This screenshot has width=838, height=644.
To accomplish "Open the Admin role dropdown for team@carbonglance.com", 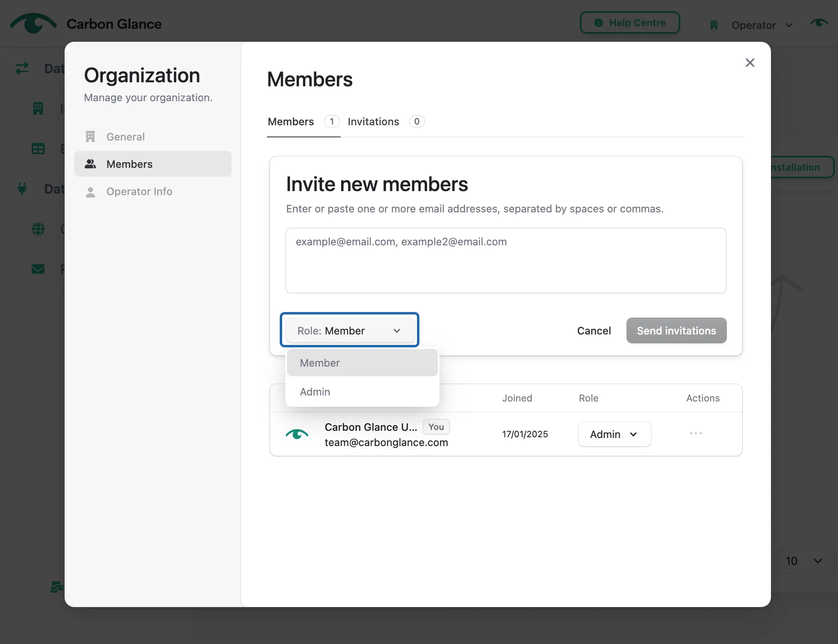I will click(614, 434).
